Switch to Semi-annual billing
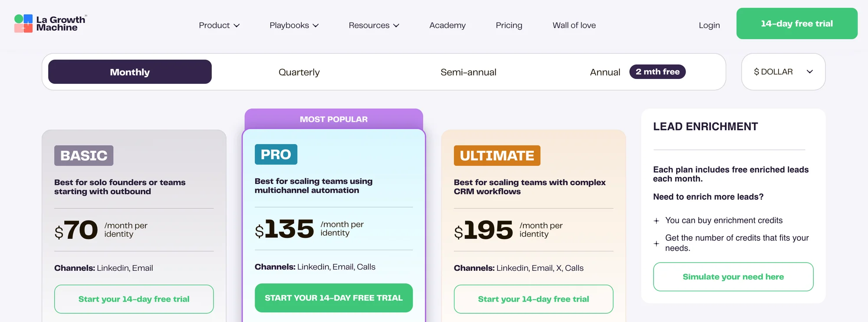 (x=468, y=72)
